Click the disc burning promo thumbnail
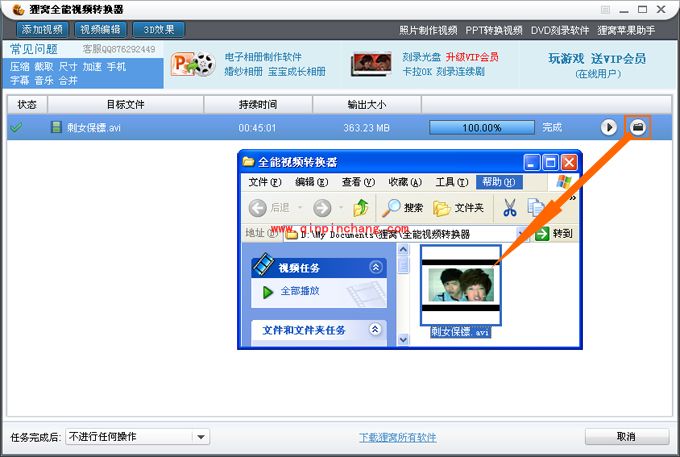The height and width of the screenshot is (457, 680). coord(371,64)
